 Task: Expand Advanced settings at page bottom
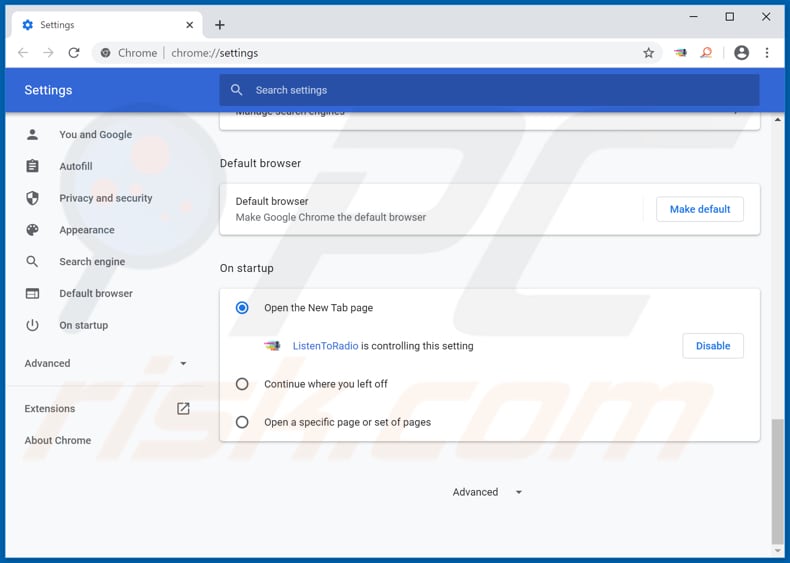(487, 492)
